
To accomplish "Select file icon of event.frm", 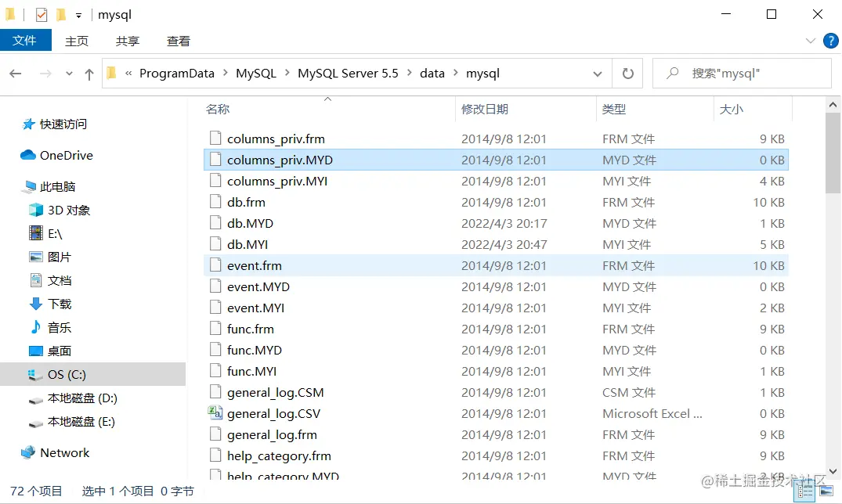I will click(215, 265).
